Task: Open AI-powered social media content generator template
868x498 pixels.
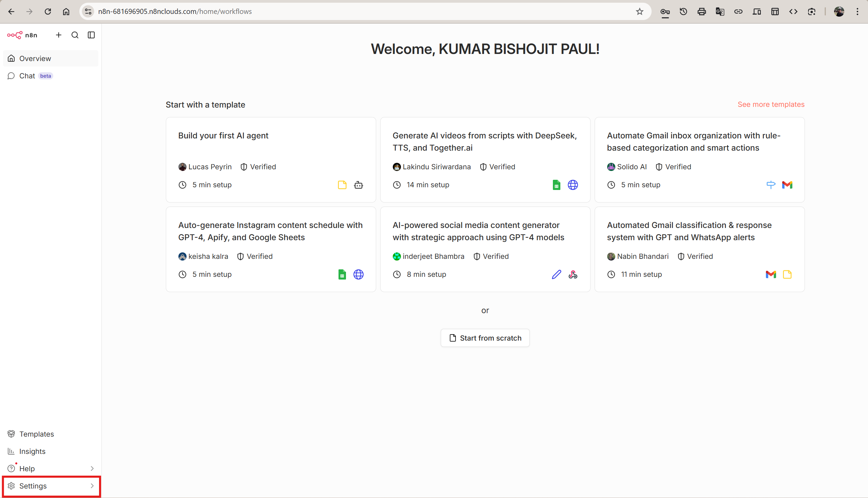Action: (485, 249)
